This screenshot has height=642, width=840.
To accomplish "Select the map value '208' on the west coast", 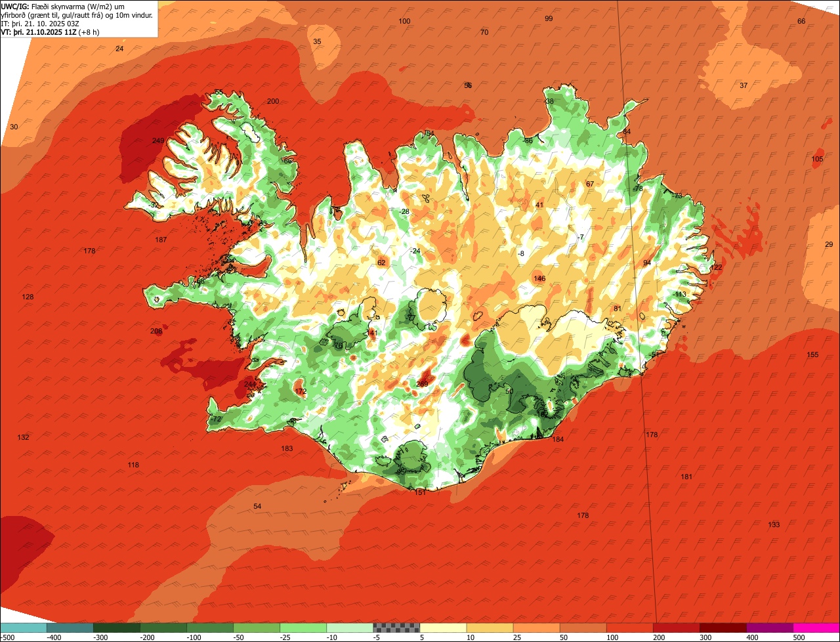I will [x=156, y=331].
